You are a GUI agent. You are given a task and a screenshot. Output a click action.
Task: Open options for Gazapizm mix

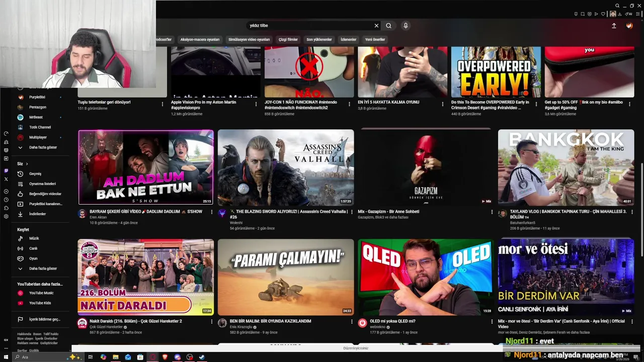[492, 212]
